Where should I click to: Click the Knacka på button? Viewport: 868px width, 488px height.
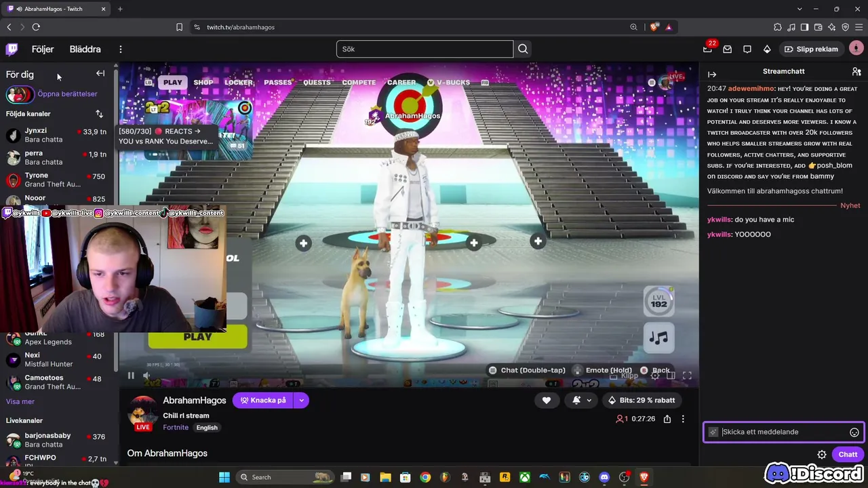[x=263, y=401]
